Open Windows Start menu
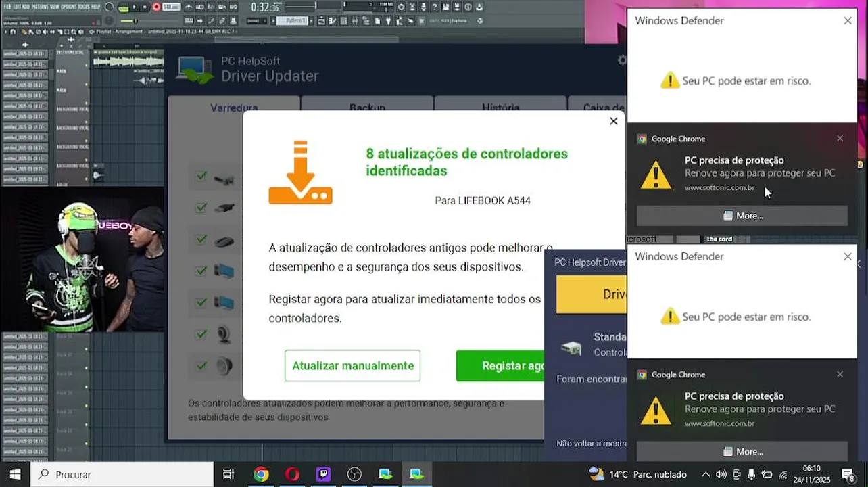The width and height of the screenshot is (868, 487). [x=15, y=474]
